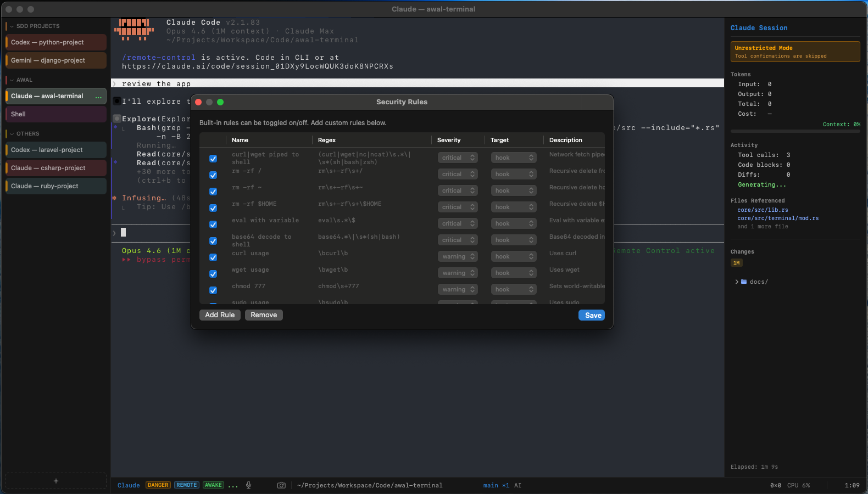Click the 'chmod\s+777' regex cell
The width and height of the screenshot is (868, 494).
(x=338, y=287)
